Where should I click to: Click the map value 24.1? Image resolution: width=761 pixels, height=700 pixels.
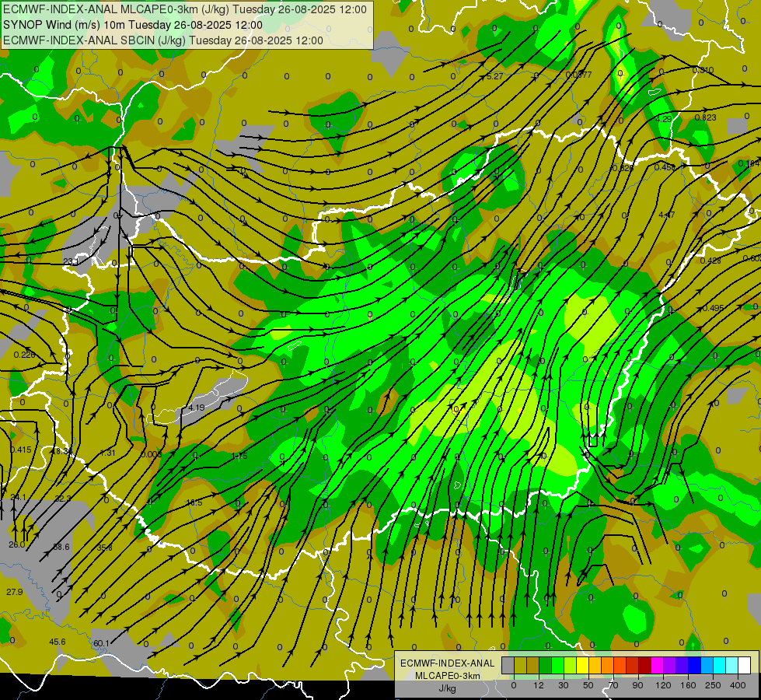[x=18, y=497]
